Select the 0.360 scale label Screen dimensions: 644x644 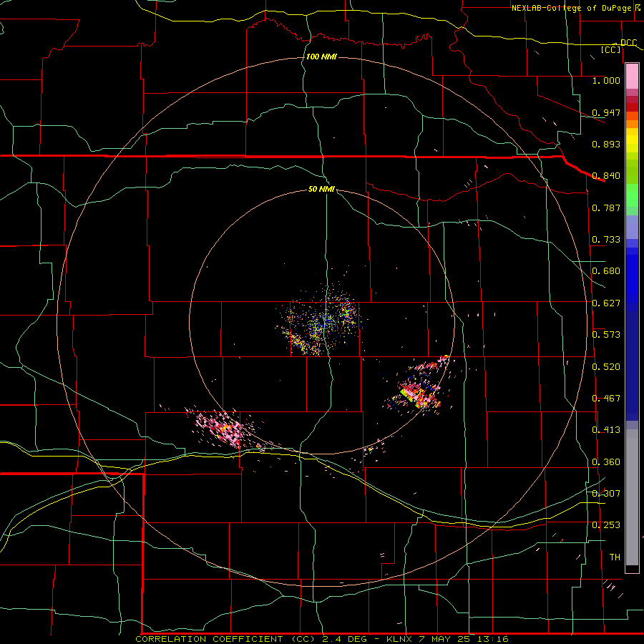(x=606, y=462)
